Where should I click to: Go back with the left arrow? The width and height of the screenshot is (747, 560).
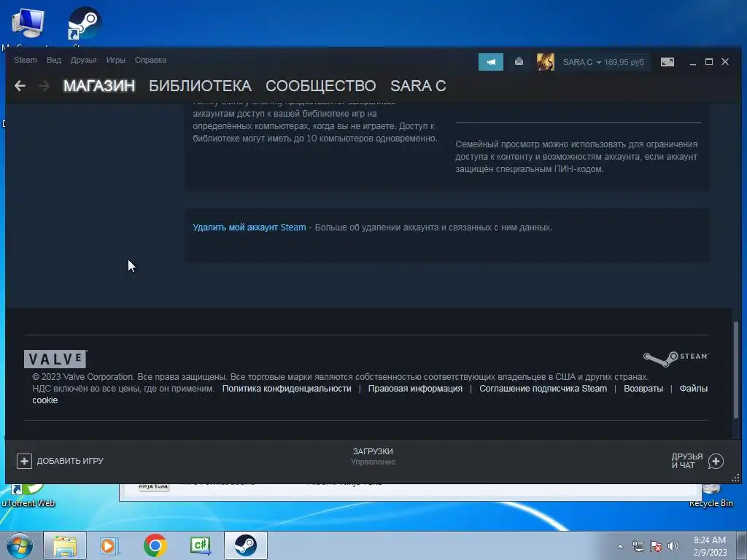[20, 86]
